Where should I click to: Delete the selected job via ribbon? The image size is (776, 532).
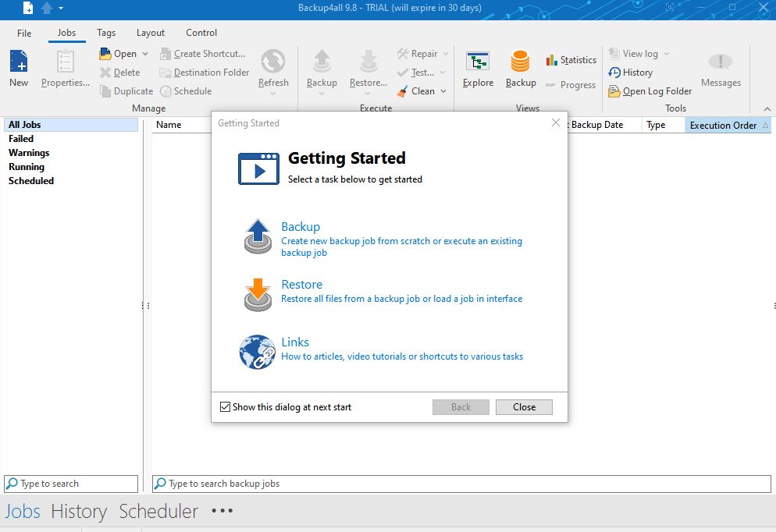[x=119, y=73]
